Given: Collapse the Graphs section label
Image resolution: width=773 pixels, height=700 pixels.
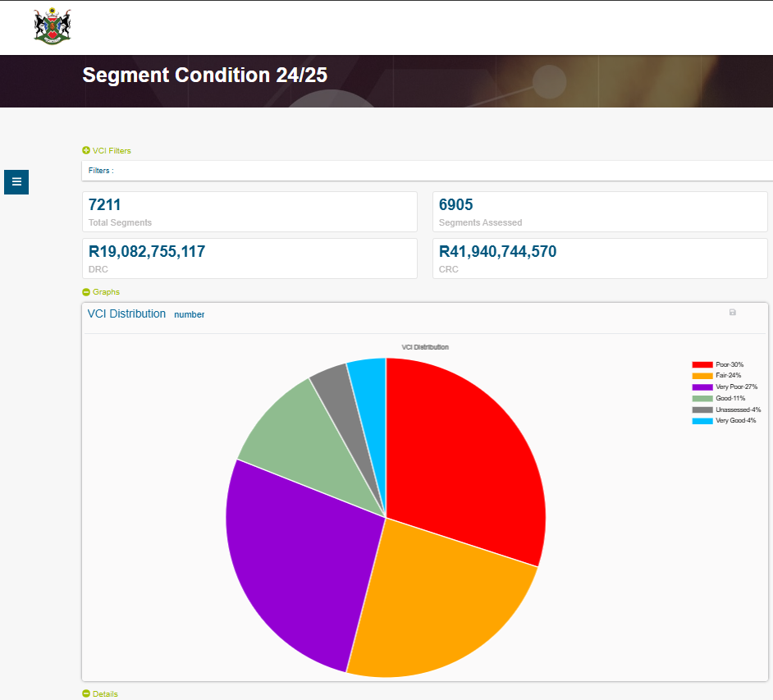Looking at the screenshot, I should (106, 292).
